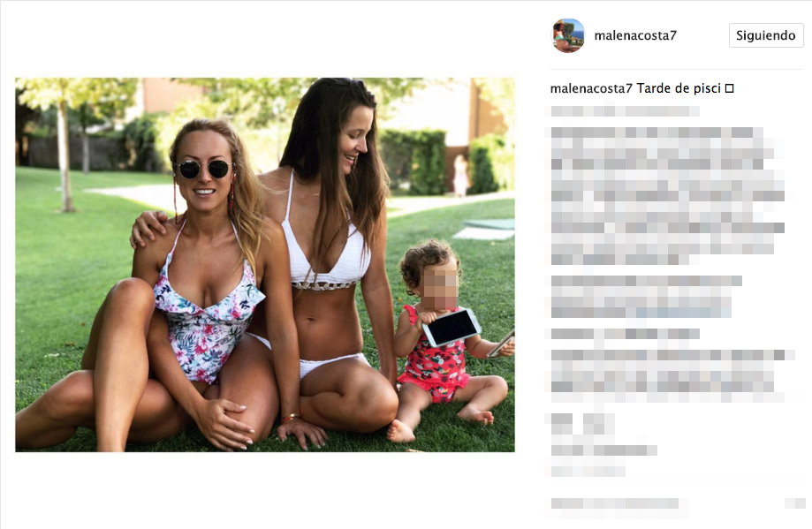Click the emoji placeholder square after caption
Image resolution: width=812 pixels, height=529 pixels.
729,88
